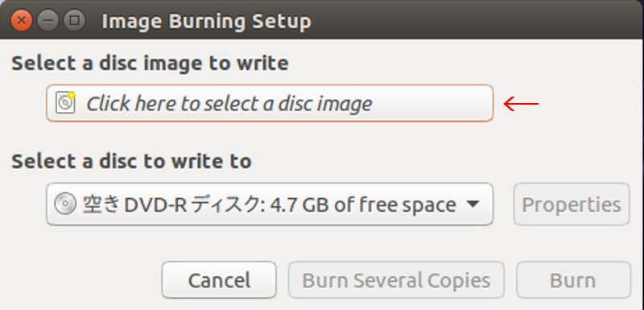
Task: Click the disc image file icon with yellow star
Action: (x=65, y=102)
